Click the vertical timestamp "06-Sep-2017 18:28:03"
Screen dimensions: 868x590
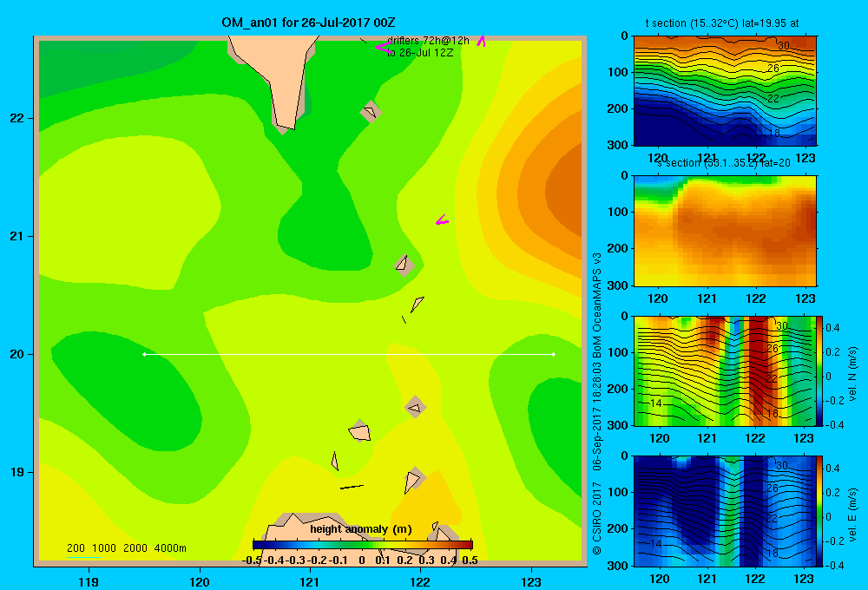597,416
